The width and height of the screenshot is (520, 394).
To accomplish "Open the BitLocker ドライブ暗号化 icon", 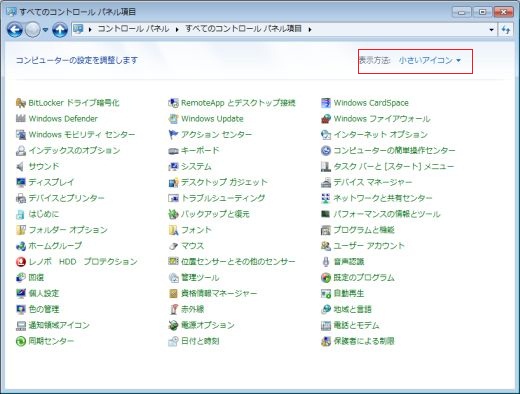I will (x=21, y=103).
